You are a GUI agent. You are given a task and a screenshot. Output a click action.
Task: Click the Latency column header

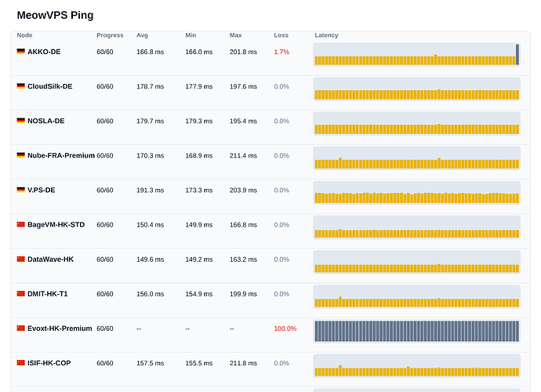tap(326, 35)
